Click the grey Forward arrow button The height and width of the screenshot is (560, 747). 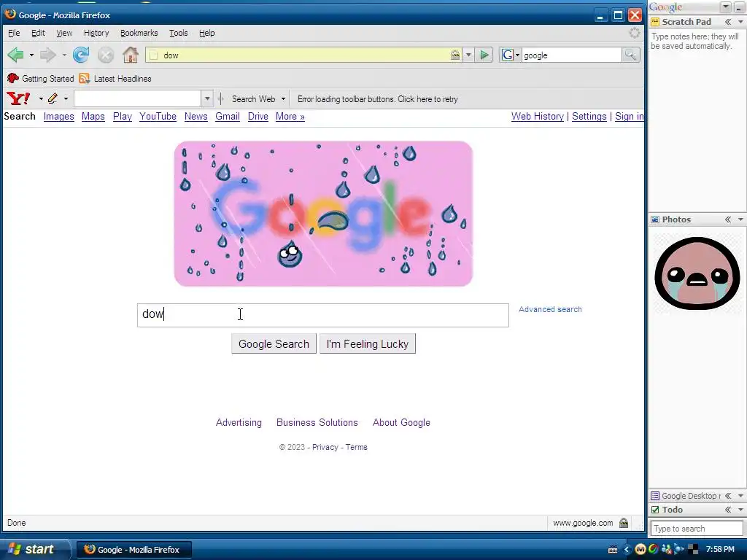[x=47, y=55]
